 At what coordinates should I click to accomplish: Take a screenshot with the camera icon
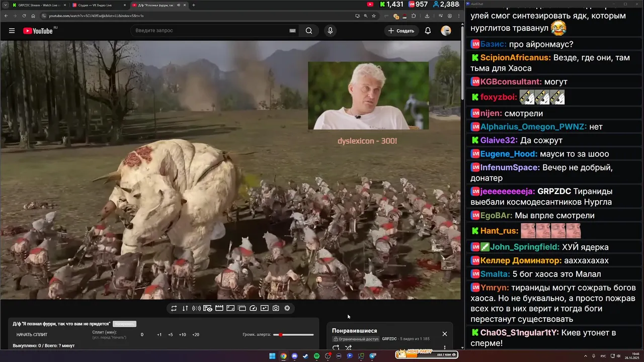(x=276, y=308)
